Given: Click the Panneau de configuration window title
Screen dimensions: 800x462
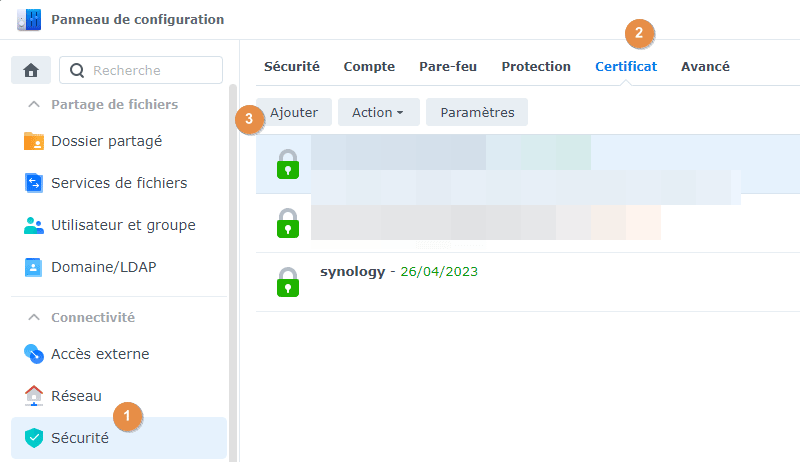Looking at the screenshot, I should [138, 19].
